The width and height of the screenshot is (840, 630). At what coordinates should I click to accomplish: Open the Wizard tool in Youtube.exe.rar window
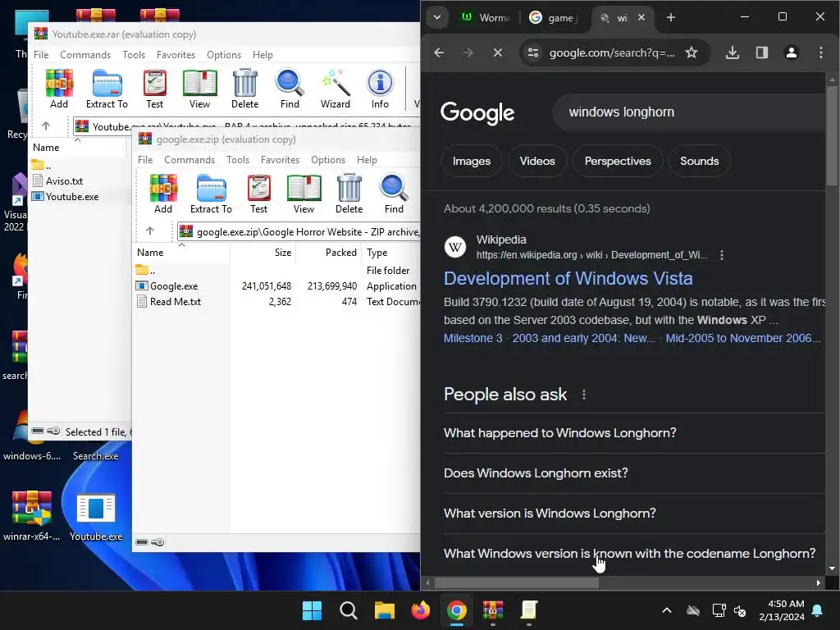point(336,89)
